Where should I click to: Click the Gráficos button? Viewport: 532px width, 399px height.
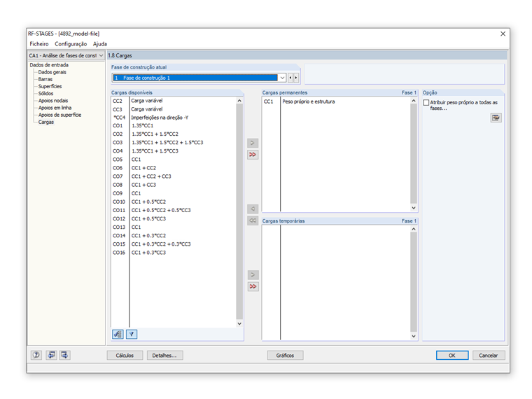285,355
